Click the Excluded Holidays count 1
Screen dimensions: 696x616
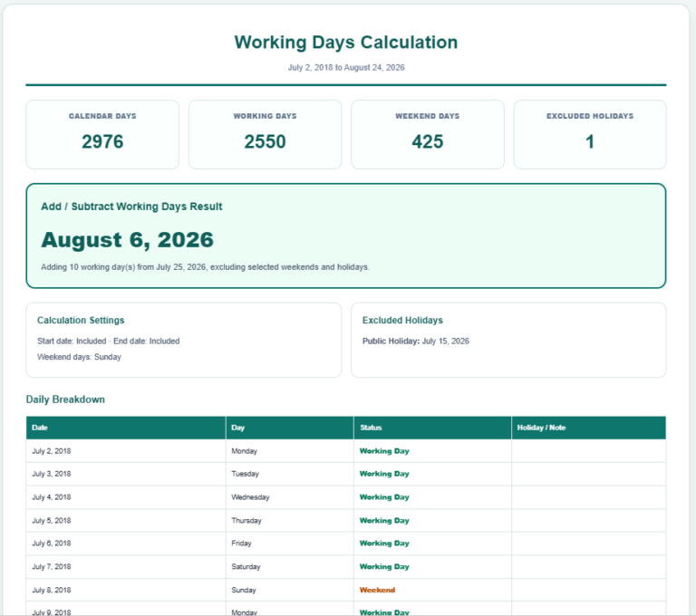tap(590, 141)
